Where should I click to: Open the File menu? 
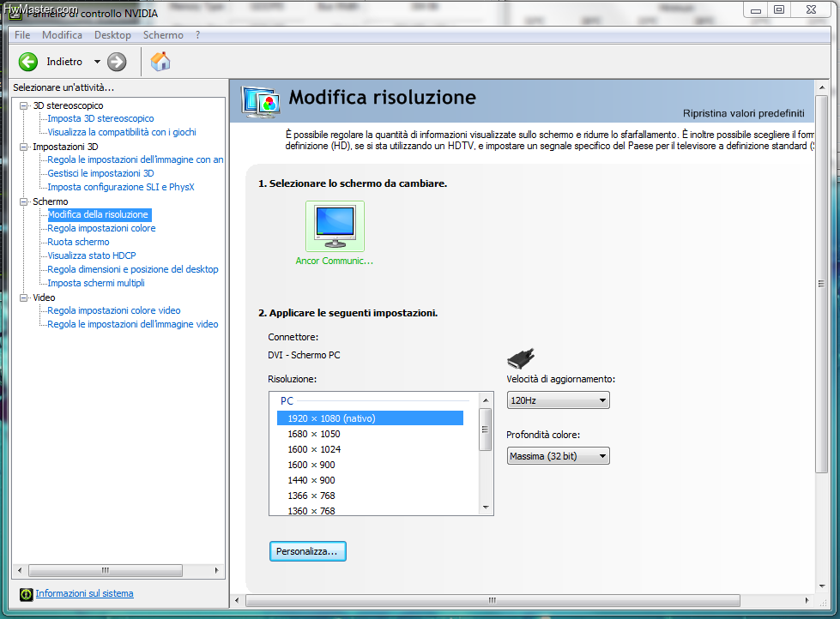22,35
